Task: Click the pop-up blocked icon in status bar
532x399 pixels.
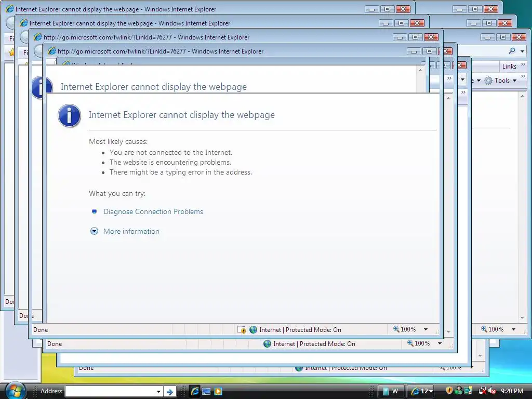Action: tap(241, 329)
